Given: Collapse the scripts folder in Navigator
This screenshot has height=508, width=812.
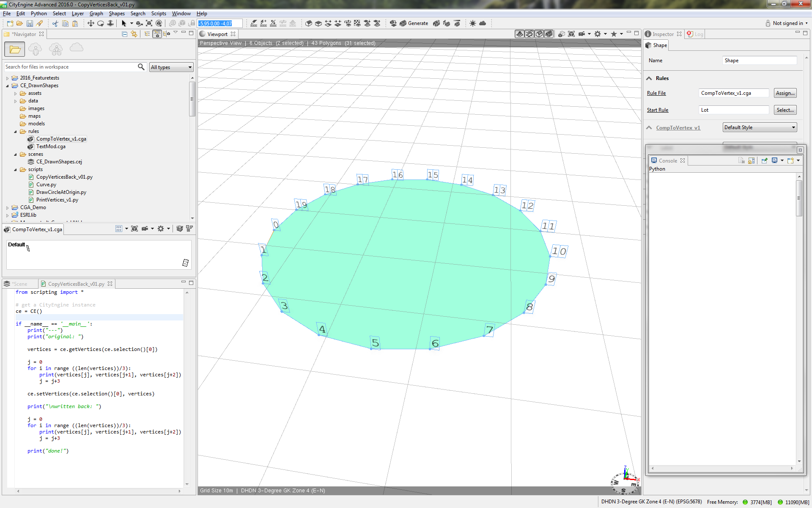Looking at the screenshot, I should tap(15, 170).
